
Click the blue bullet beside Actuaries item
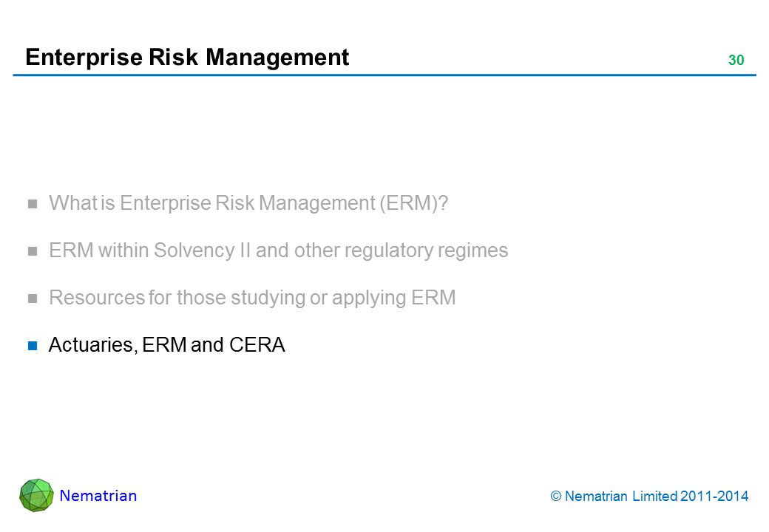[33, 345]
